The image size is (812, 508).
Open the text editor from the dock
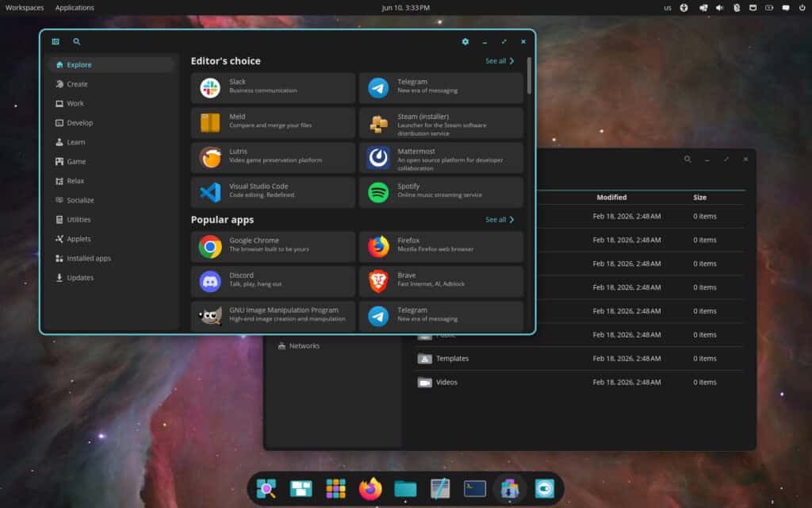439,488
